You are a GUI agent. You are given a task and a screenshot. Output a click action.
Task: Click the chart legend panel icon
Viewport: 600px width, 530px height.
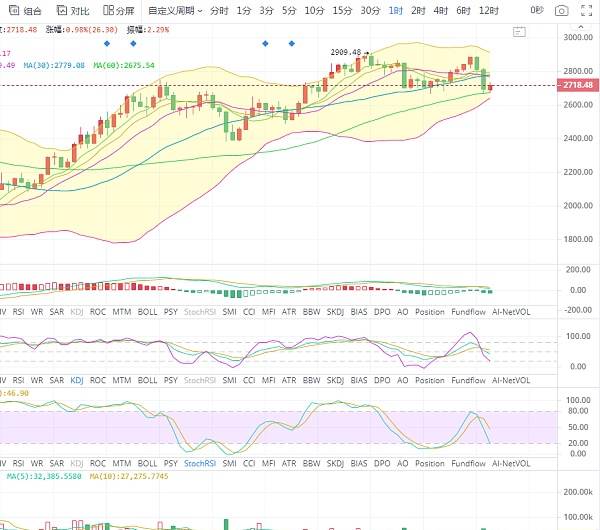tap(519, 32)
